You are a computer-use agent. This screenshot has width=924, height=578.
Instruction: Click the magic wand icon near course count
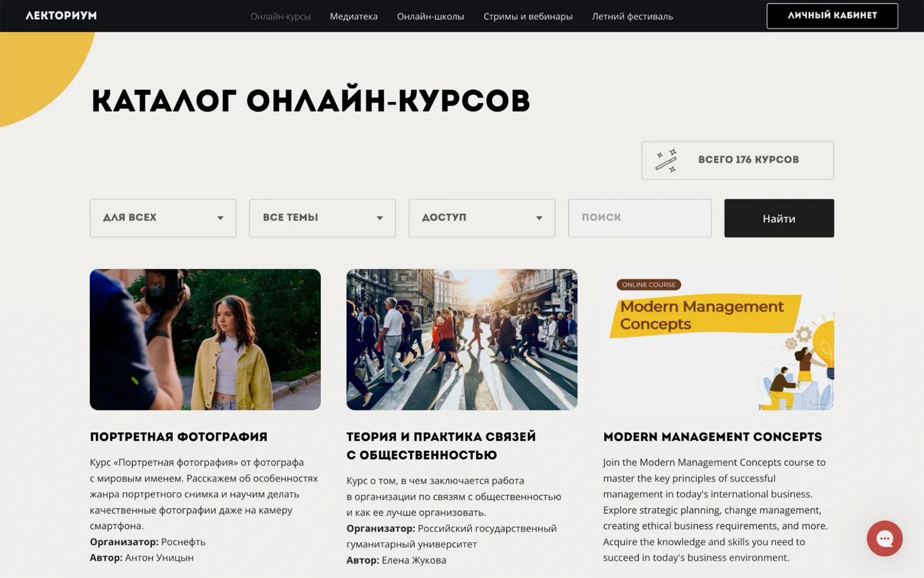tap(665, 160)
